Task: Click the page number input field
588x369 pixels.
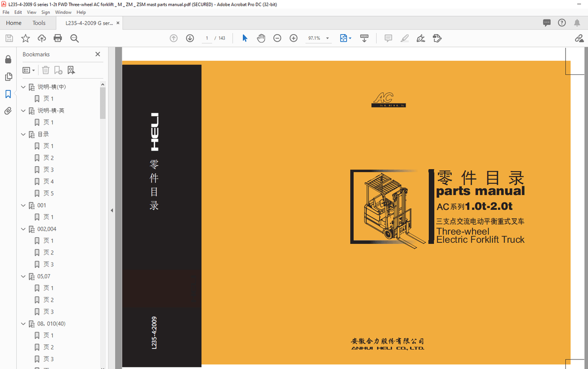Action: click(x=207, y=38)
